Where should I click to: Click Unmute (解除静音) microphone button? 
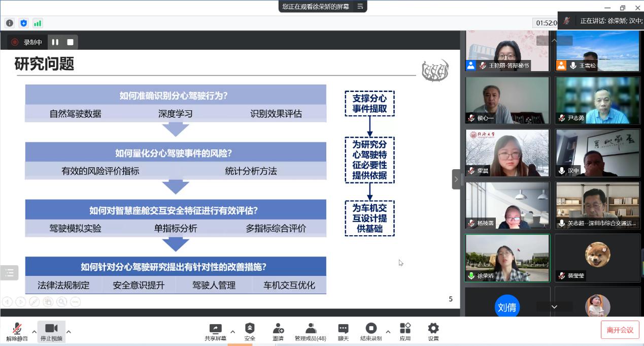click(x=17, y=331)
